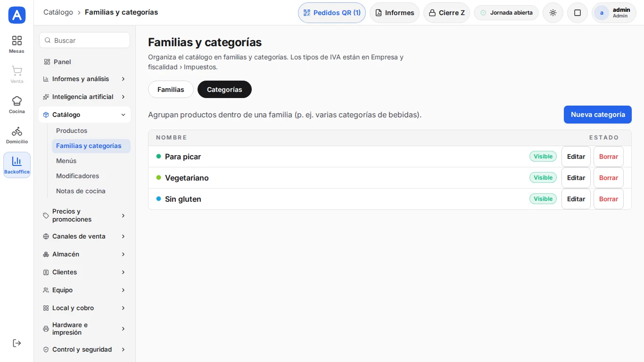Click Cierre Z lock button

pyautogui.click(x=446, y=13)
